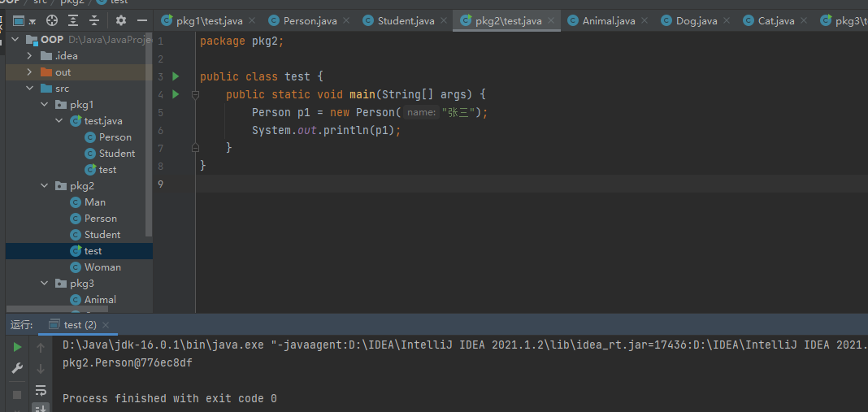Close the pkg1\test.java tab

tap(252, 21)
